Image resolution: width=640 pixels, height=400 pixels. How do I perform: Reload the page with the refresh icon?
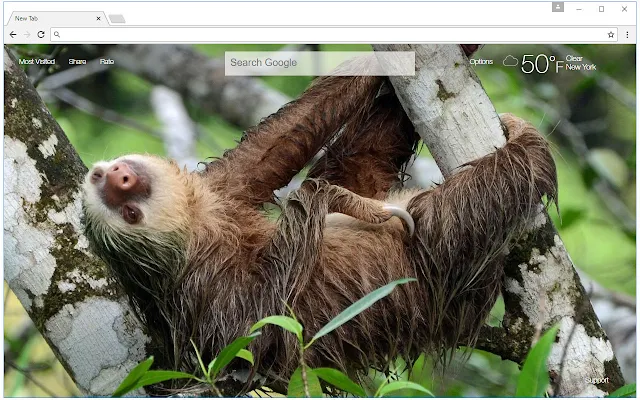coord(41,35)
